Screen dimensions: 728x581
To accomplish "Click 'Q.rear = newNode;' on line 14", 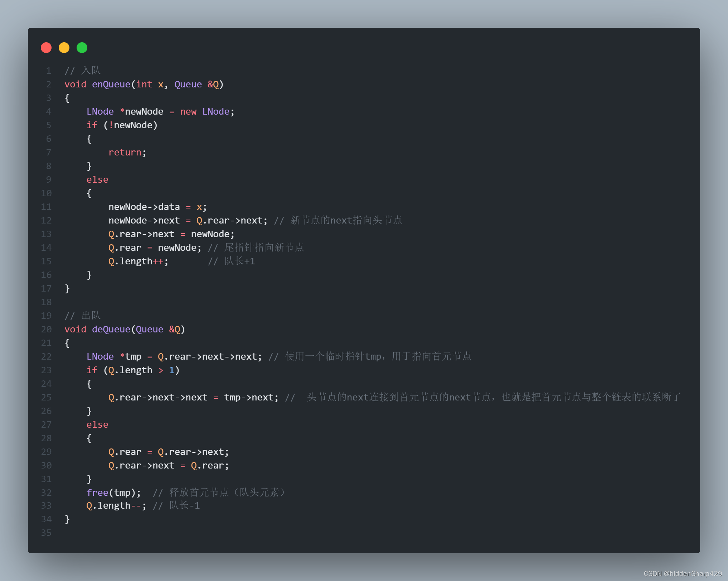I will click(x=155, y=248).
